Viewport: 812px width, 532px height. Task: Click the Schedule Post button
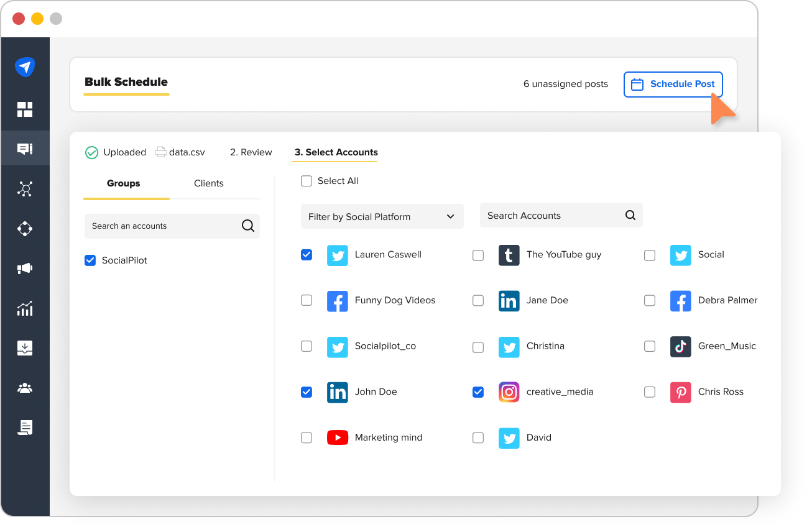(x=673, y=85)
